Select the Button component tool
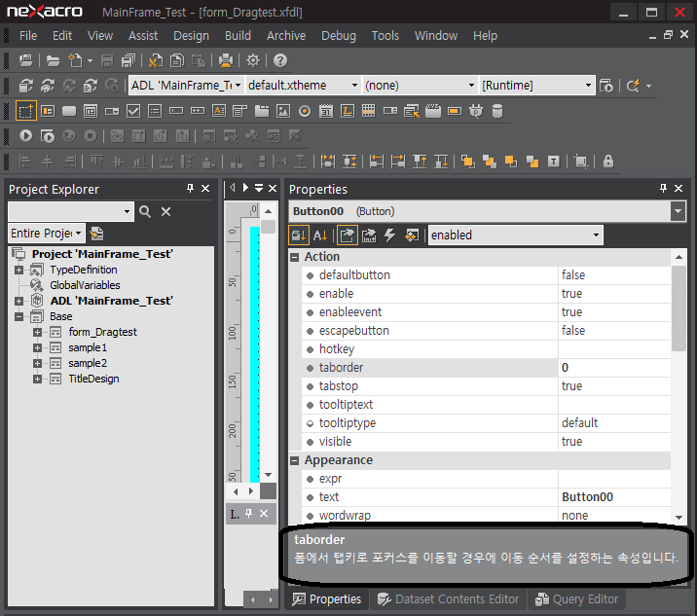697x616 pixels. [69, 111]
